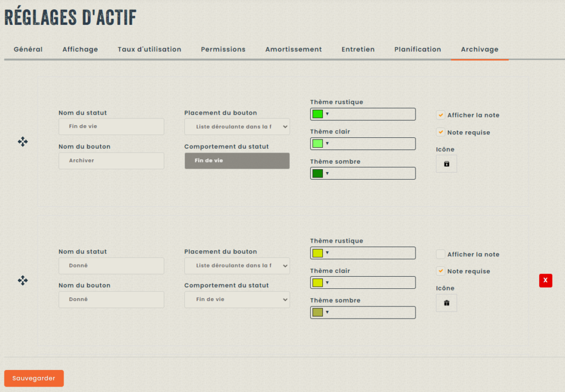
Task: Uncheck Afficher la note for Fin de vie
Action: coord(440,115)
